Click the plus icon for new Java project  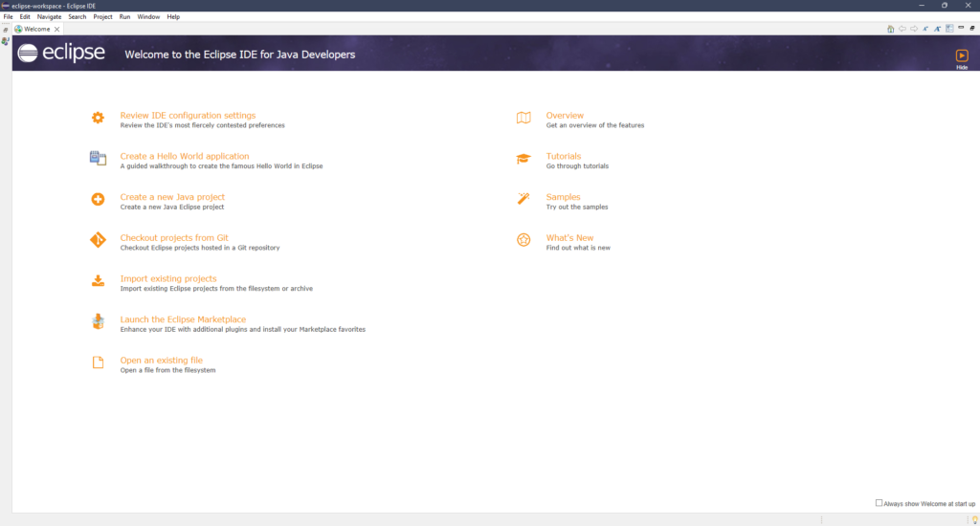point(99,199)
